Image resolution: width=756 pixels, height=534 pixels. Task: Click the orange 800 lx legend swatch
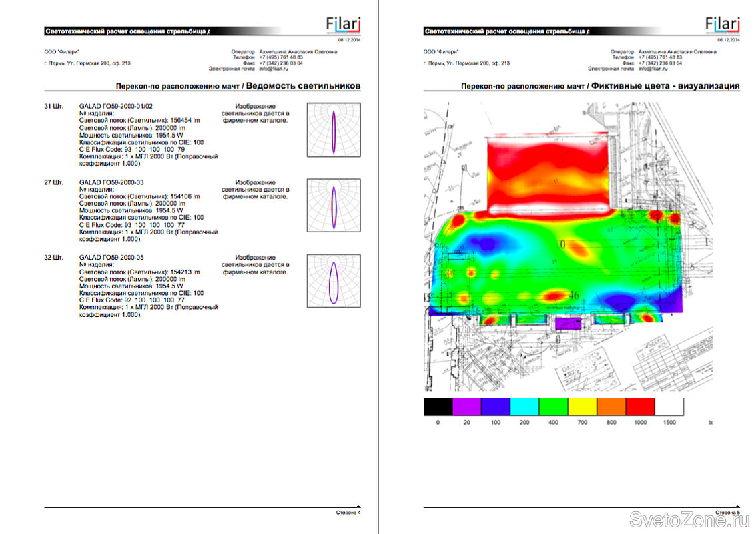pos(611,407)
